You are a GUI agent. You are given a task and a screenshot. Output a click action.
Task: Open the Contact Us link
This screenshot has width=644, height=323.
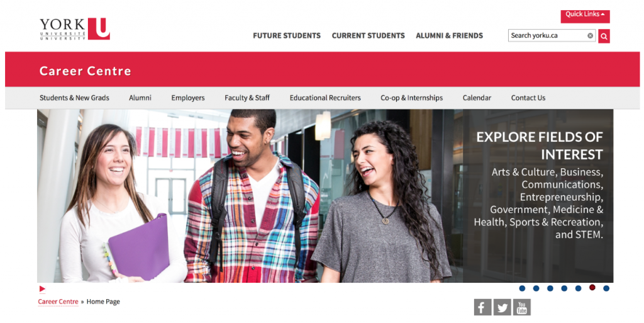click(x=528, y=98)
